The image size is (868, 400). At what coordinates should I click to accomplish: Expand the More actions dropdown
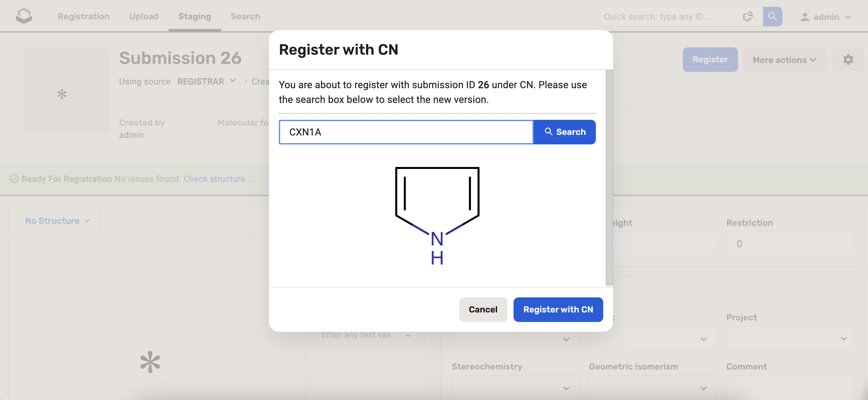(x=784, y=60)
